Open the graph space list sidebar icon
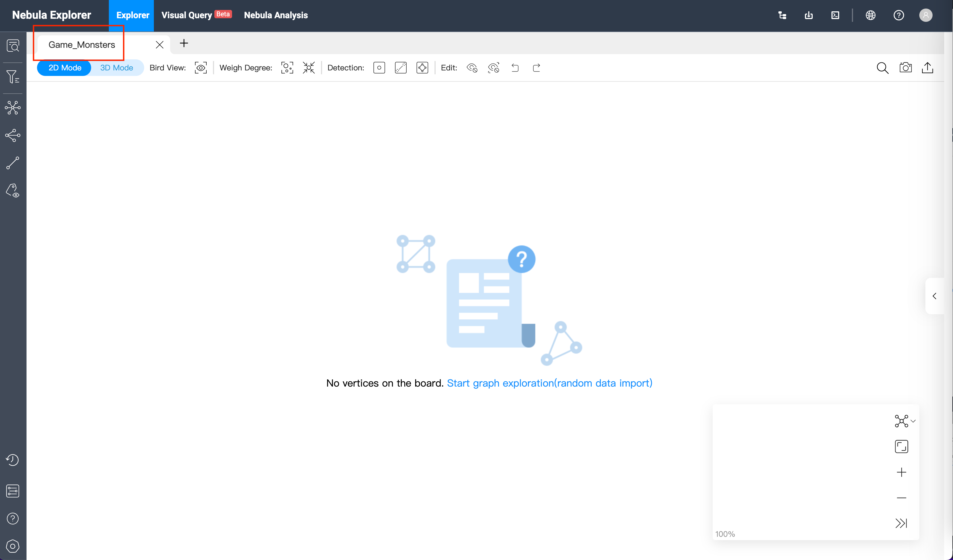Viewport: 953px width, 560px height. point(13,491)
